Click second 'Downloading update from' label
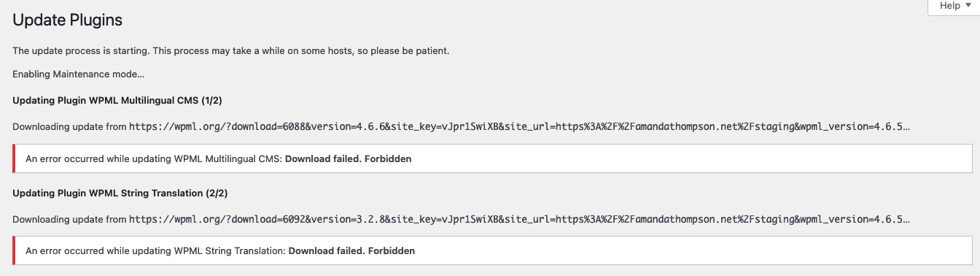Viewport: 980px width, 276px height. (x=69, y=219)
